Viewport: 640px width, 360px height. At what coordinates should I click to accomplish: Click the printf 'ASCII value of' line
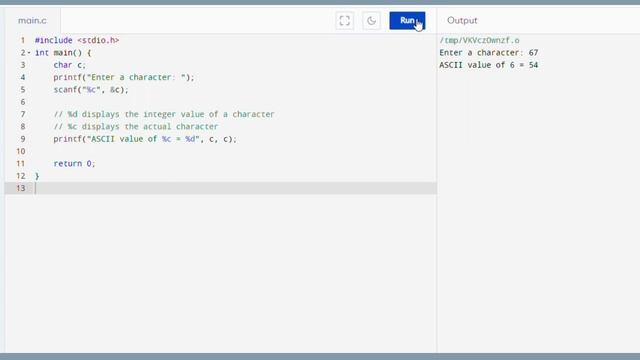pyautogui.click(x=145, y=139)
